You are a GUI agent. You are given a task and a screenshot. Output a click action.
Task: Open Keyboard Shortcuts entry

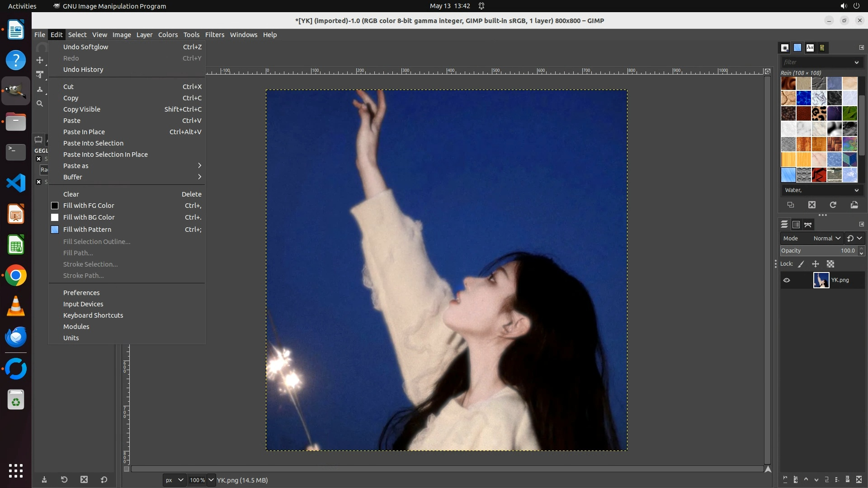(x=93, y=315)
